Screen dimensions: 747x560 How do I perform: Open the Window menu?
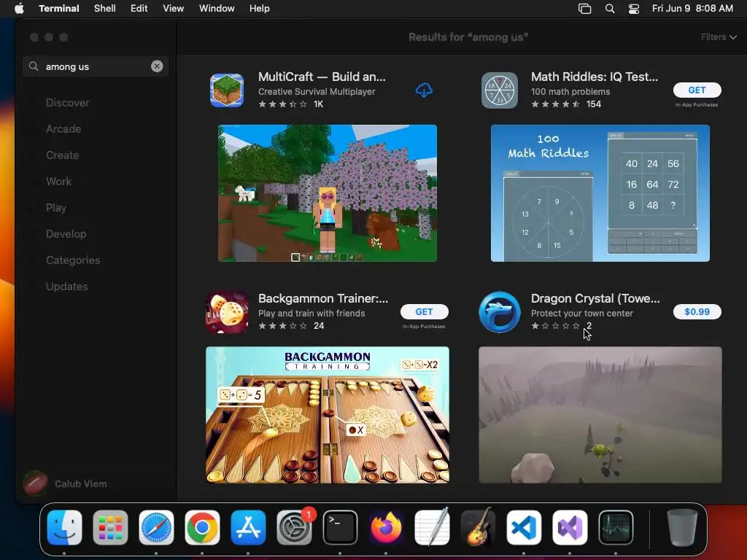pos(217,9)
